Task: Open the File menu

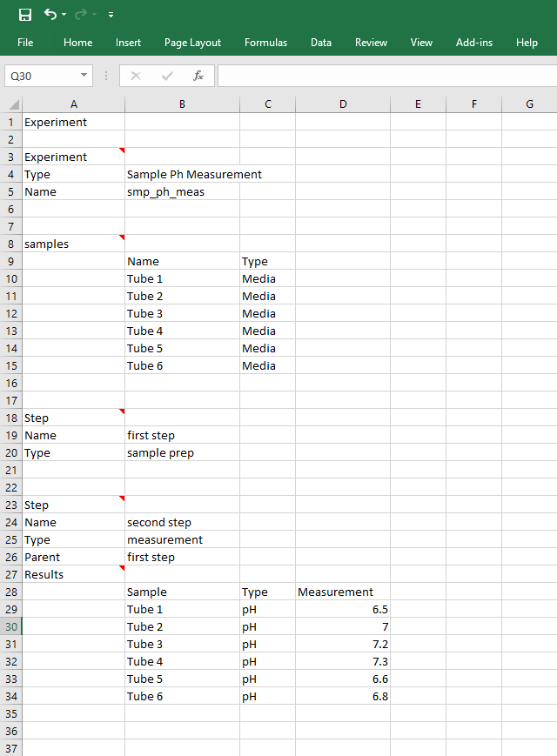Action: coord(25,43)
